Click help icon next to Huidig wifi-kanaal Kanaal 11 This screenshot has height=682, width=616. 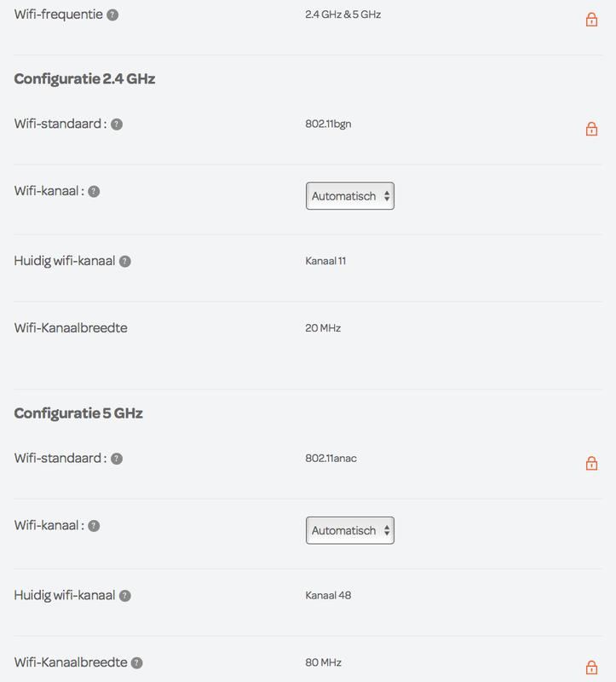click(x=124, y=262)
